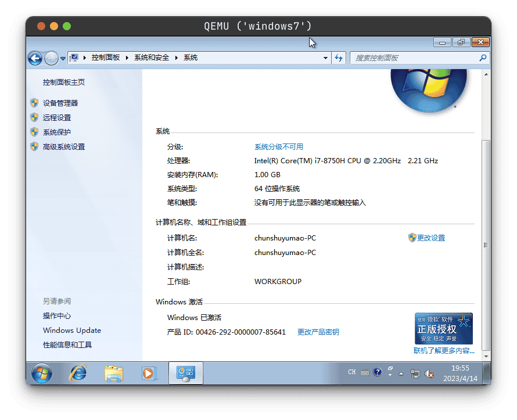Click shield icon beside 系统保护
This screenshot has width=517, height=420.
(x=34, y=132)
